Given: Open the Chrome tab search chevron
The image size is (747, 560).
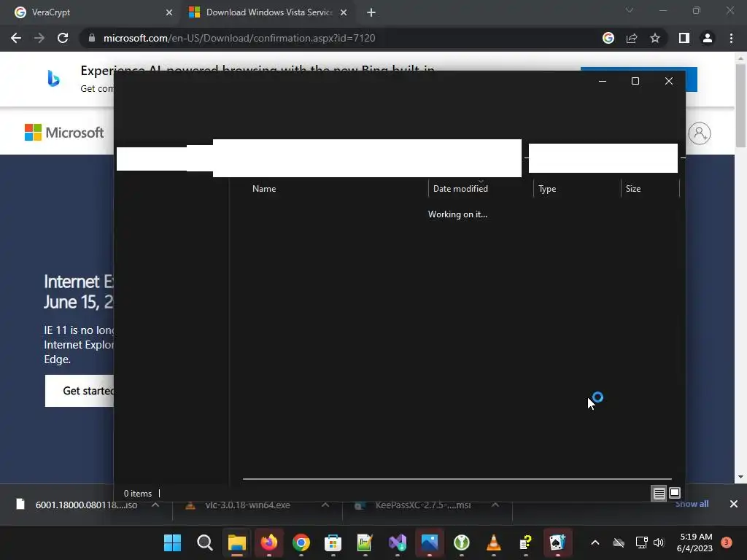Looking at the screenshot, I should coord(630,10).
